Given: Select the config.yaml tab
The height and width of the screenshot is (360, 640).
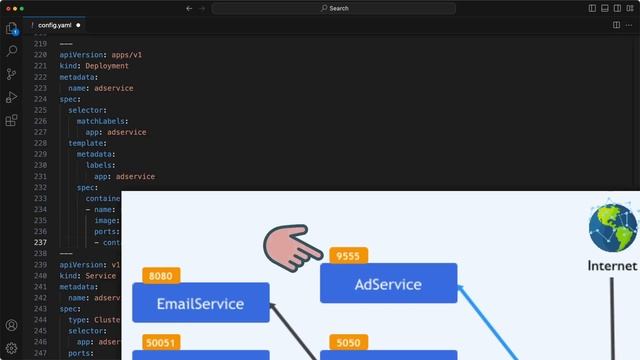Looking at the screenshot, I should click(54, 25).
